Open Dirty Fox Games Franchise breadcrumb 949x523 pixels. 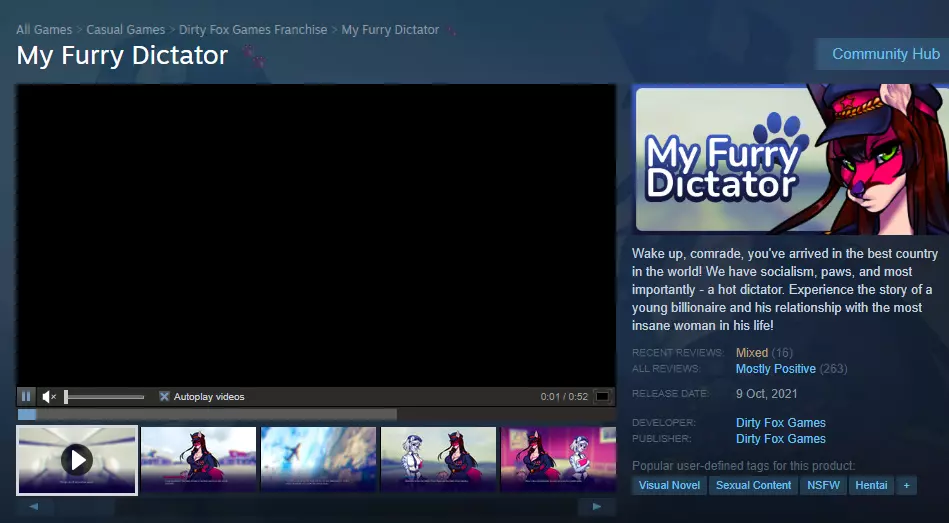(x=253, y=30)
